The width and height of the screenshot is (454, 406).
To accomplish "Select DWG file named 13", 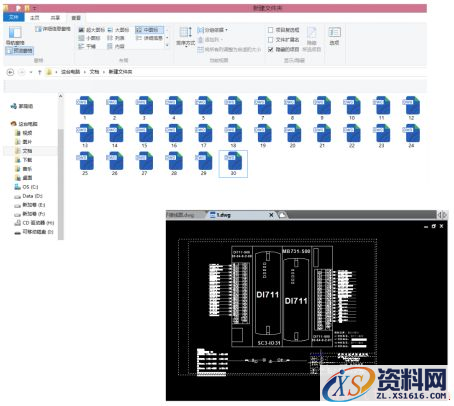I will click(85, 136).
